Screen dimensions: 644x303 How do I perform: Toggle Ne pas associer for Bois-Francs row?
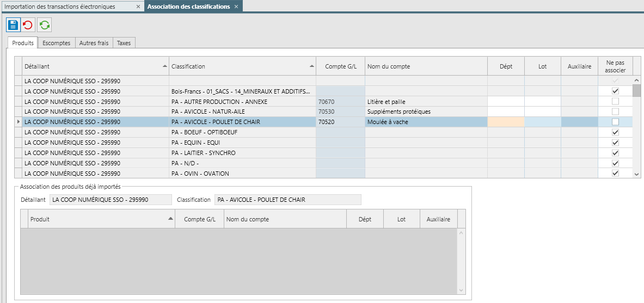615,91
